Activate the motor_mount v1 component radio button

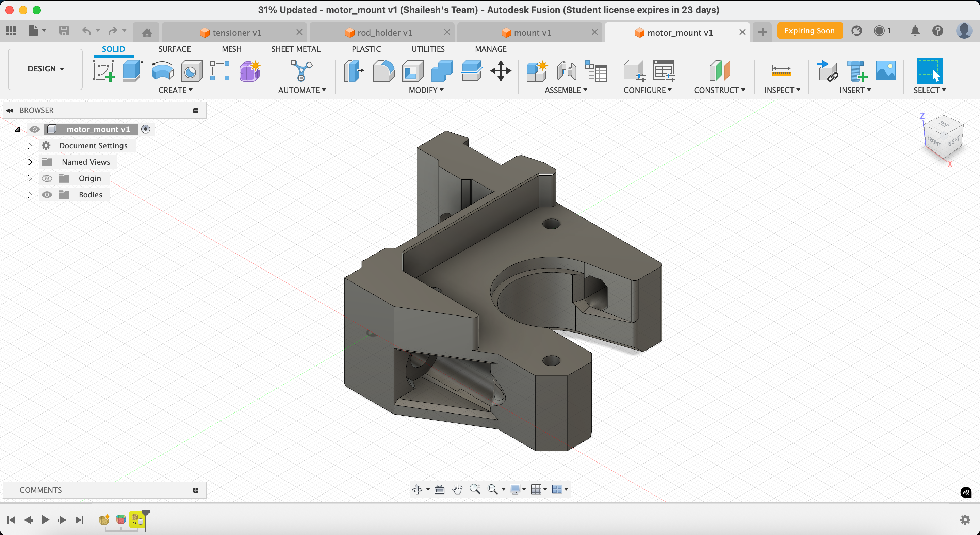click(x=146, y=129)
